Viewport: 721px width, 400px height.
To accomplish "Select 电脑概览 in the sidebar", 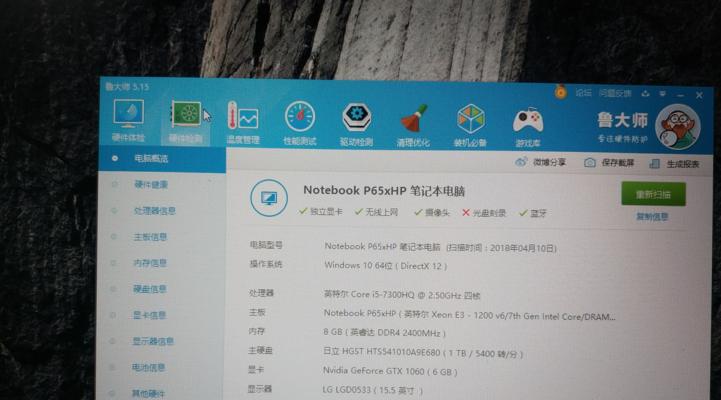I will tap(162, 159).
